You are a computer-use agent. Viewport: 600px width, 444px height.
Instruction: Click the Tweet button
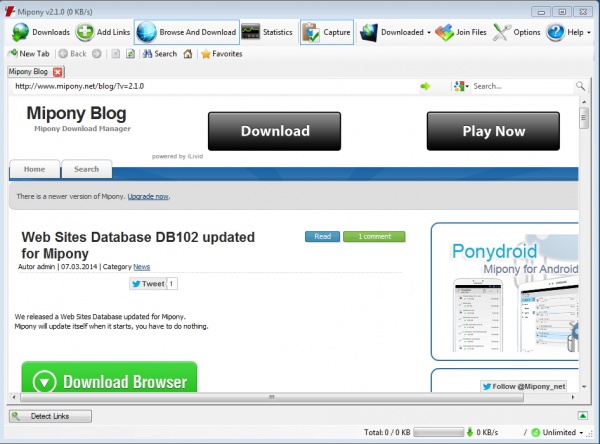pyautogui.click(x=148, y=284)
